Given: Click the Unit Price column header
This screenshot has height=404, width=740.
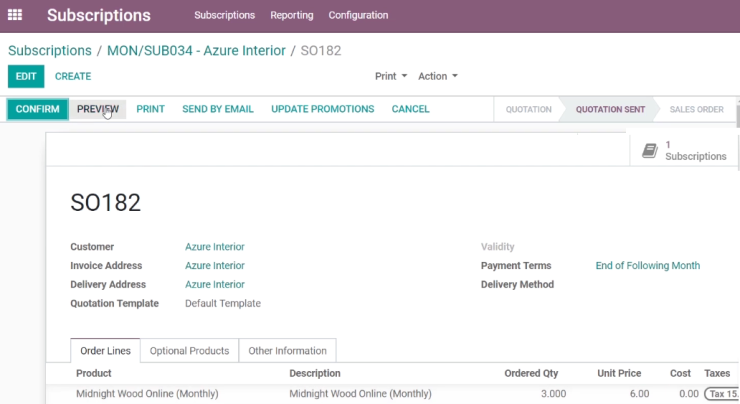Looking at the screenshot, I should pyautogui.click(x=619, y=373).
